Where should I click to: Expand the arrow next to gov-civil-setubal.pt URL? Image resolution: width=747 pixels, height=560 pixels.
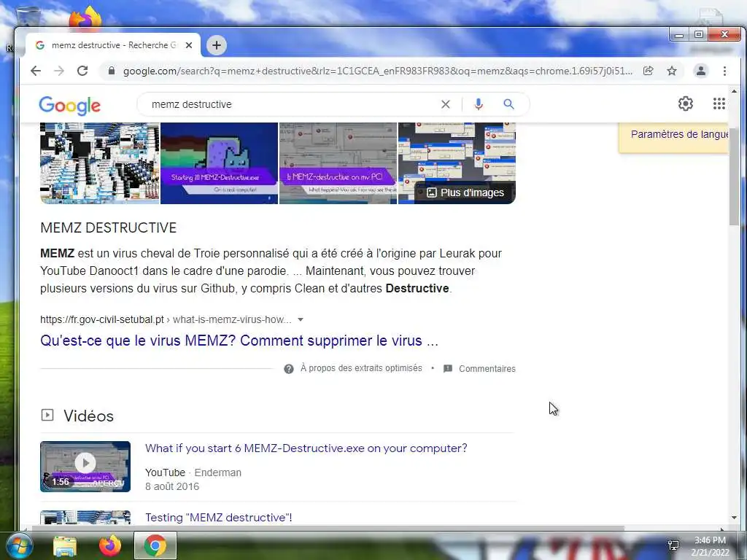(300, 319)
